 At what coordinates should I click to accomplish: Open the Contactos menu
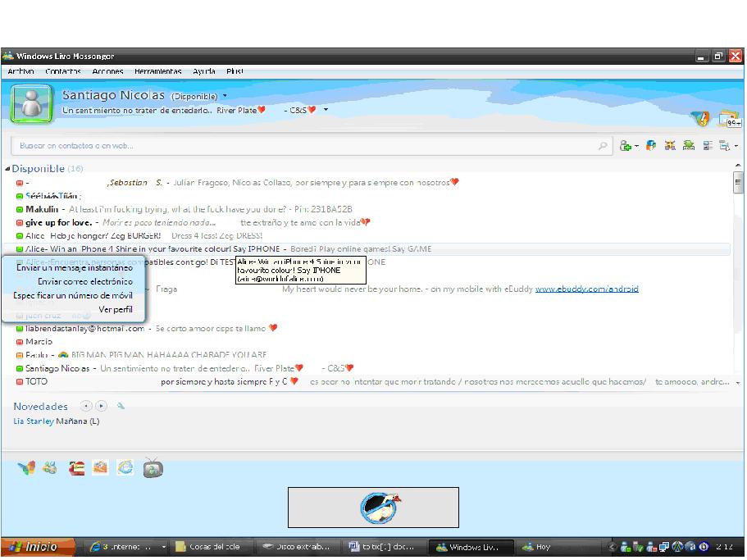point(63,71)
